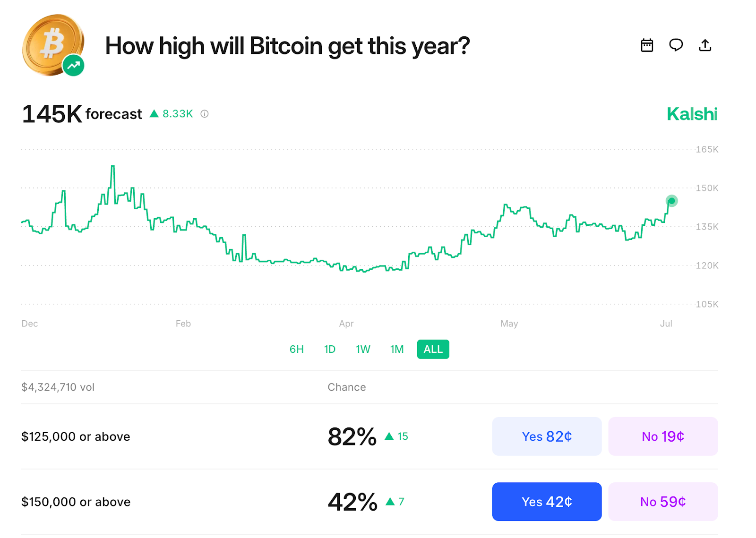756x538 pixels.
Task: Buy No at 19¢ for $125,000 or above
Action: (x=663, y=436)
